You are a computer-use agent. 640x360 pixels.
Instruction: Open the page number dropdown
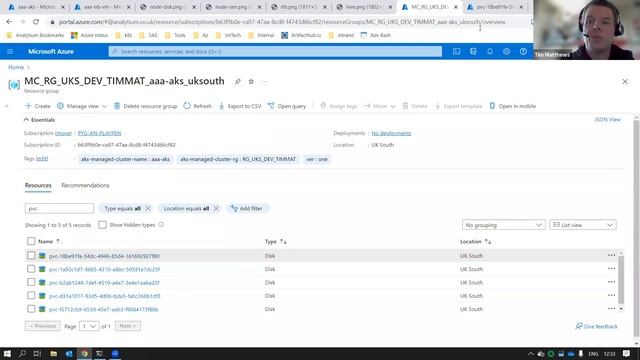click(x=89, y=326)
